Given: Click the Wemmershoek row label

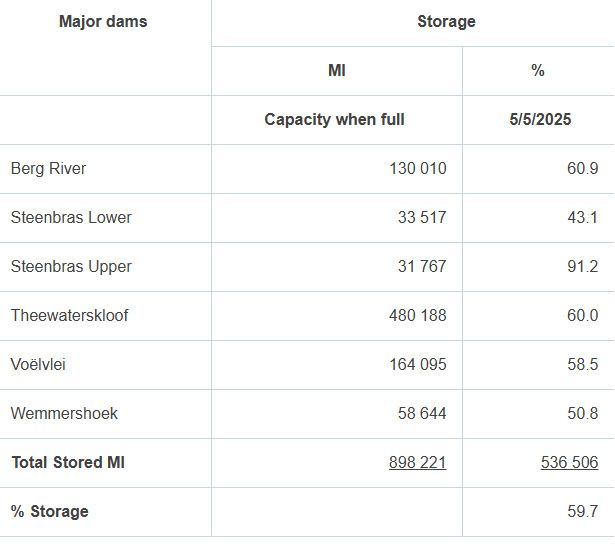Looking at the screenshot, I should [x=64, y=413].
